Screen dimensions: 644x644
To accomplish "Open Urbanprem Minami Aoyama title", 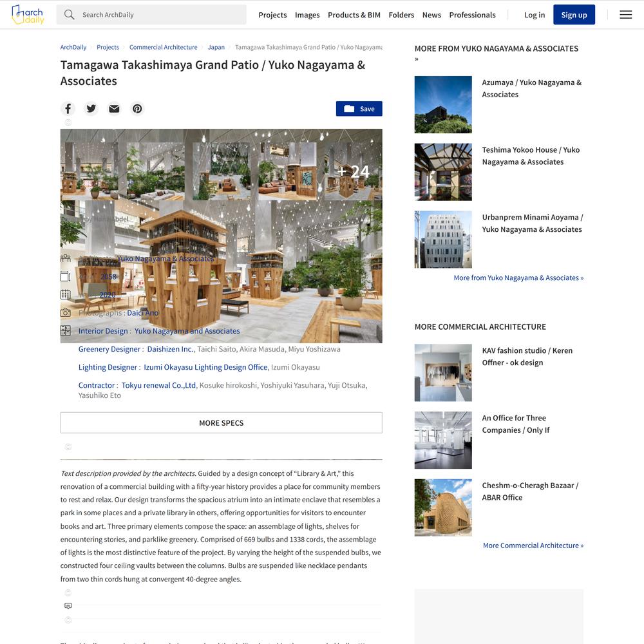I will tap(533, 223).
